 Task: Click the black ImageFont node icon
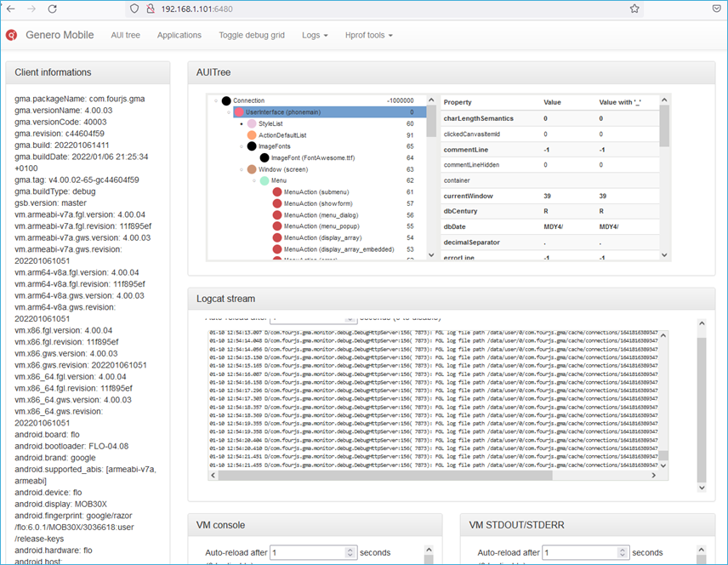264,158
